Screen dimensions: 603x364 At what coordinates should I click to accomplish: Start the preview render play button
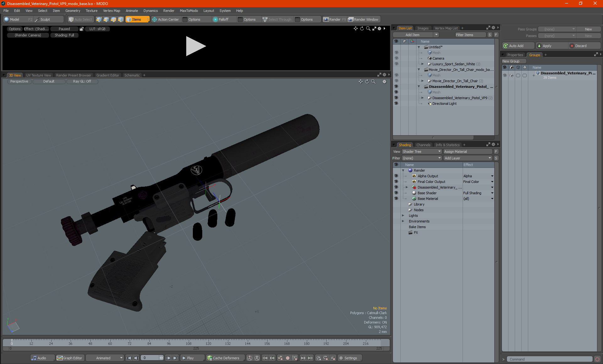click(195, 46)
